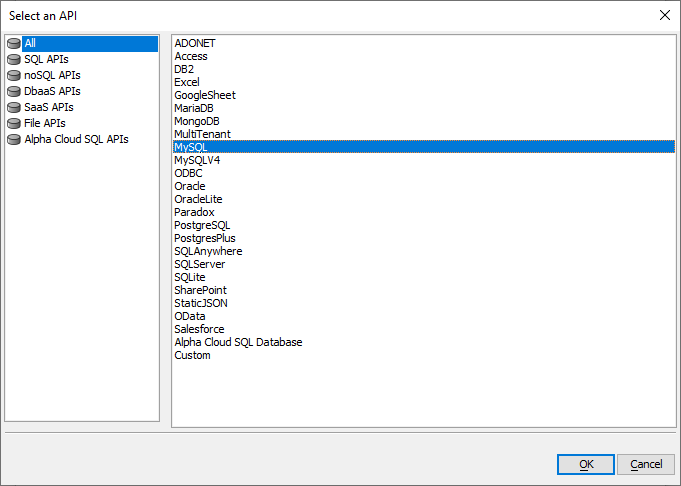
Task: Click the database icon beside SaaS APIs
Action: (x=14, y=107)
